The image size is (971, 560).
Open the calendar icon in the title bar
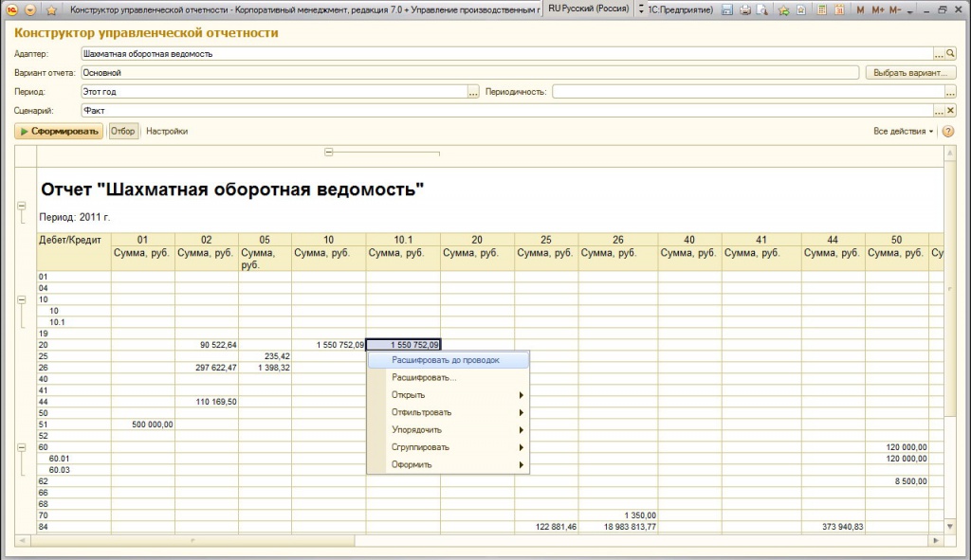[838, 9]
